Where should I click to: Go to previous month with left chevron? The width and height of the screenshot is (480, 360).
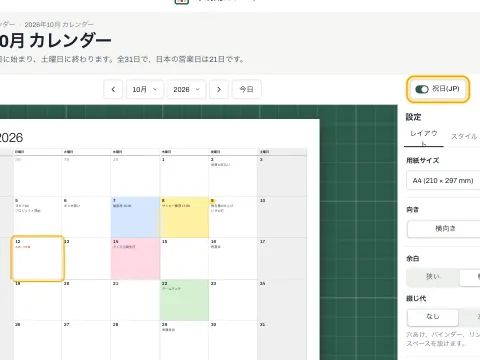coord(113,89)
